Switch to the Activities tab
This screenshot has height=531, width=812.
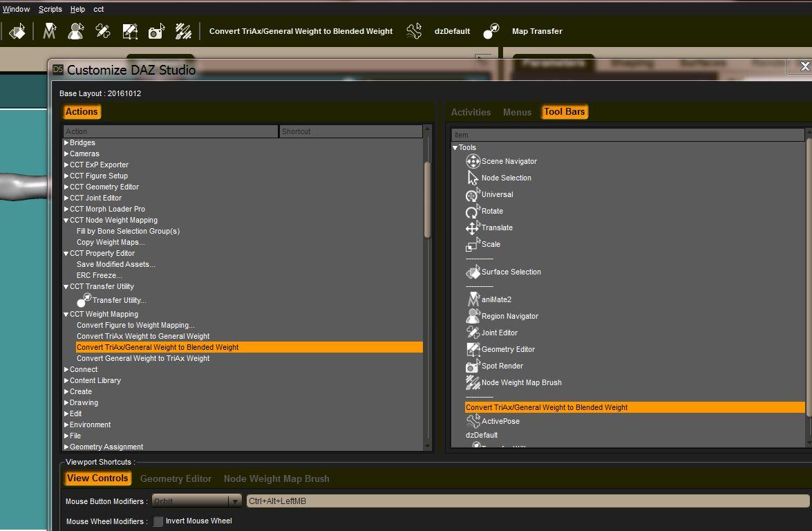coord(471,112)
